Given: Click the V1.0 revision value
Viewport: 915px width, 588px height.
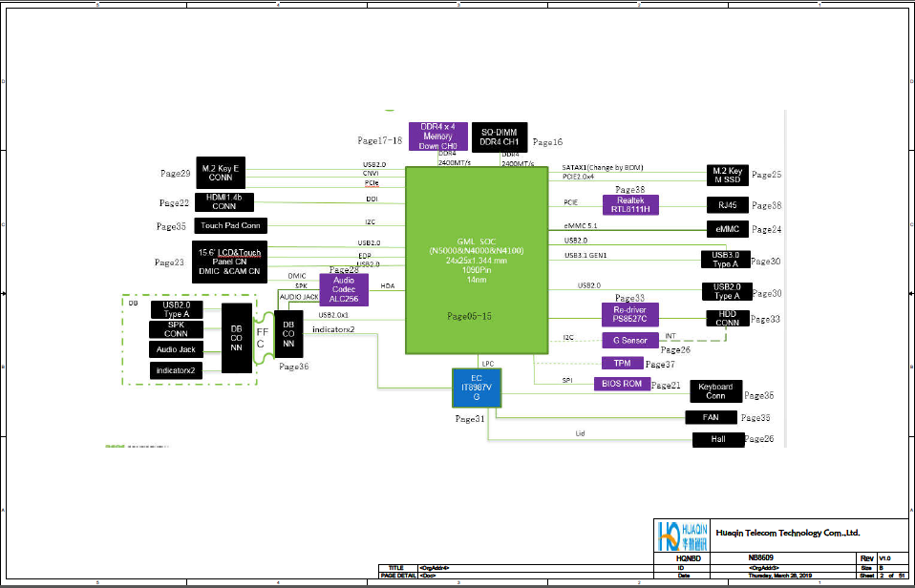Looking at the screenshot, I should (884, 558).
